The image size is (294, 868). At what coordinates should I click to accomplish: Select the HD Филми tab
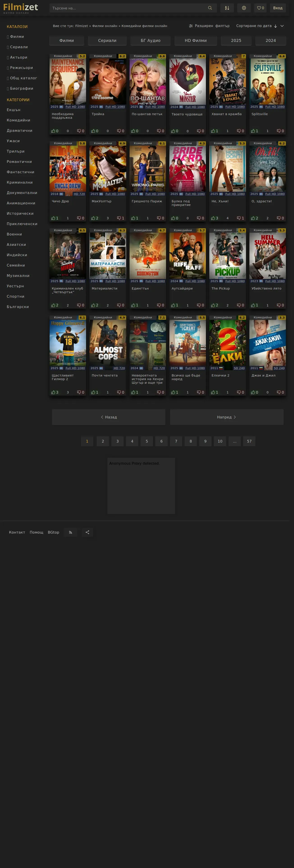click(196, 40)
